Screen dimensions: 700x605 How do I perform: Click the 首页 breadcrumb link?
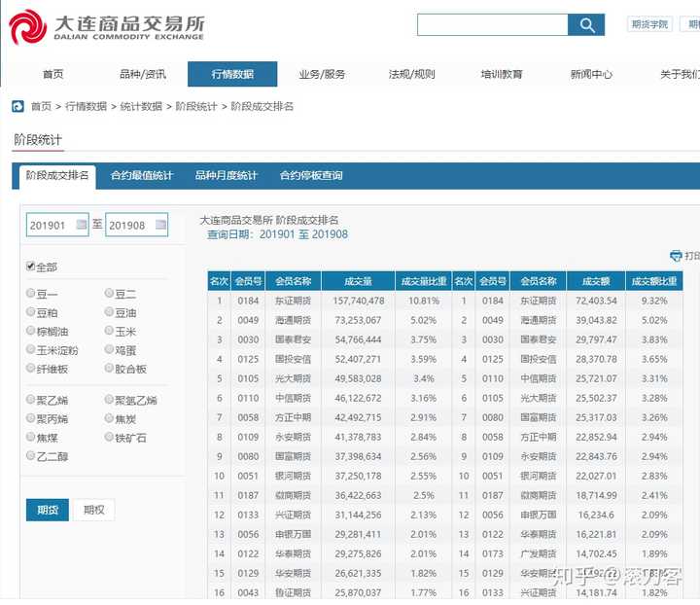(41, 106)
